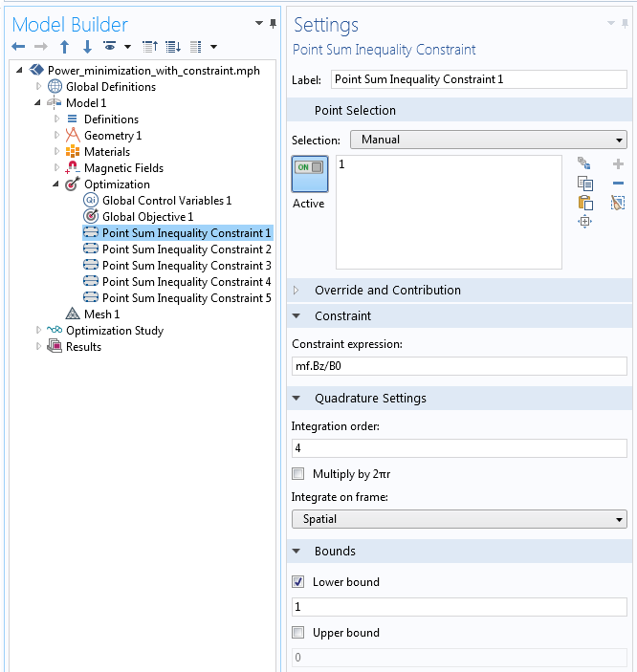Select the Mesh 1 node
Image resolution: width=637 pixels, height=672 pixels.
[101, 314]
